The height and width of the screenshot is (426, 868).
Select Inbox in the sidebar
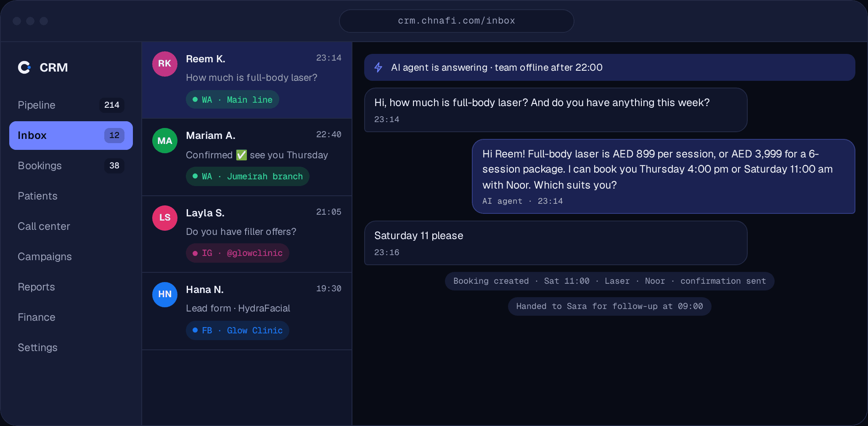coord(71,136)
